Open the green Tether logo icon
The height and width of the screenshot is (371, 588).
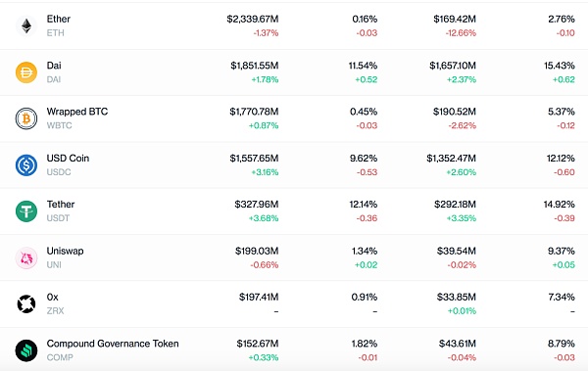click(x=26, y=211)
